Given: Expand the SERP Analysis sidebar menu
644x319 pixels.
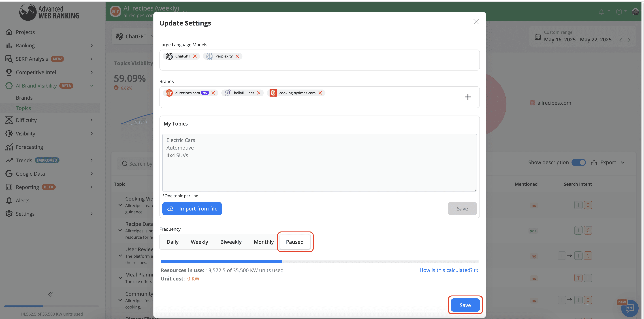Looking at the screenshot, I should tap(91, 59).
